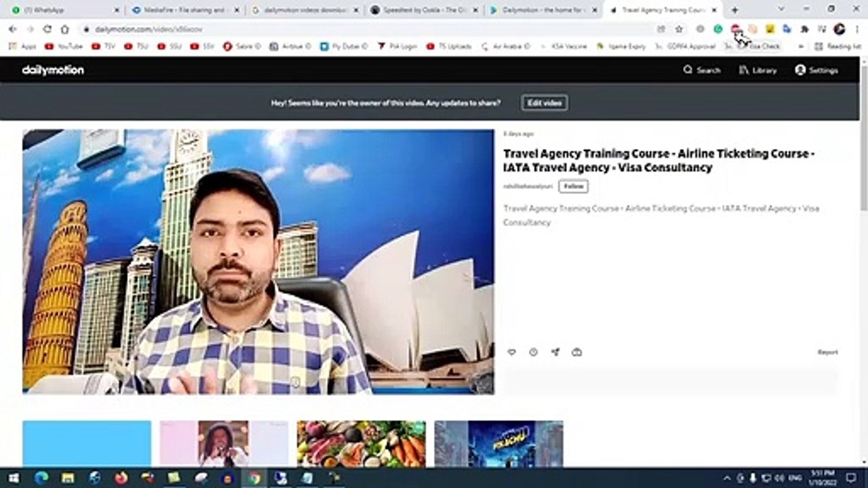868x488 pixels.
Task: Go to browser home page
Action: tap(65, 29)
